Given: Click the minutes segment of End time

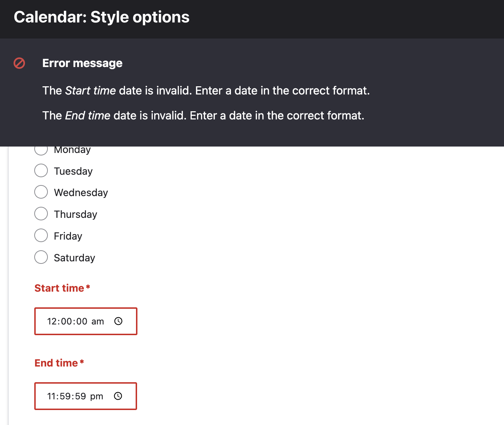Looking at the screenshot, I should click(66, 396).
